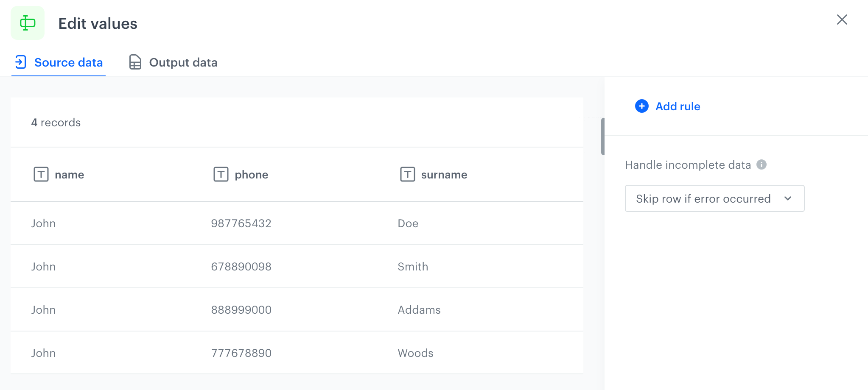Expand error handling options via the chevron

pyautogui.click(x=789, y=198)
